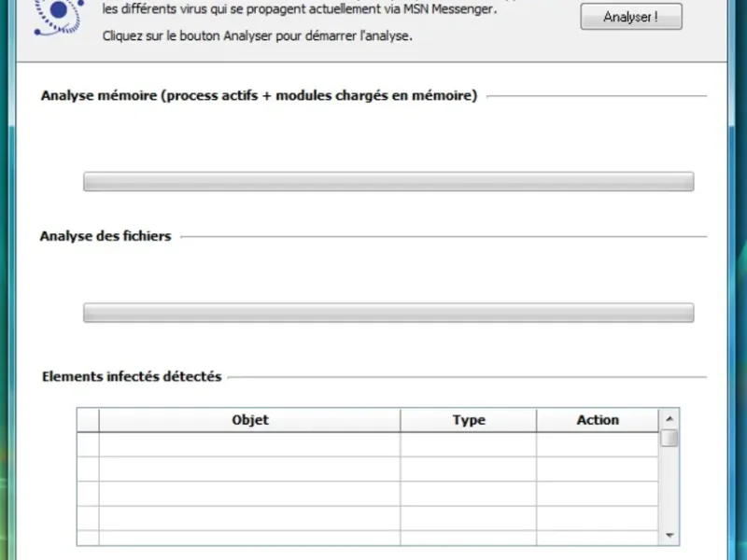Select the third row Action cell
The image size is (747, 560).
598,493
